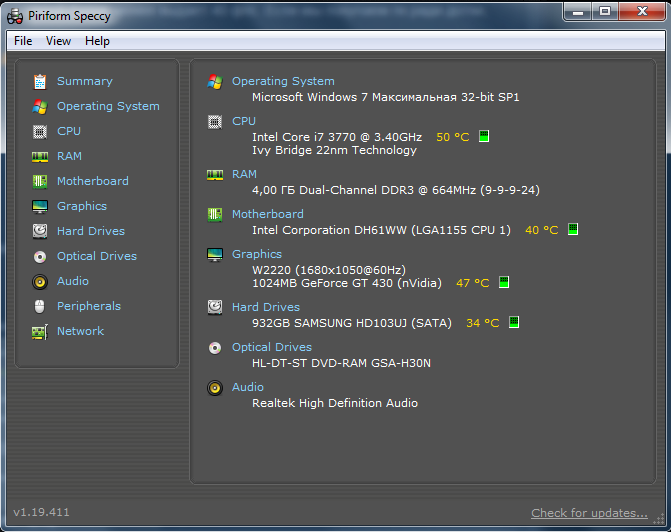Open the View menu

[58, 41]
